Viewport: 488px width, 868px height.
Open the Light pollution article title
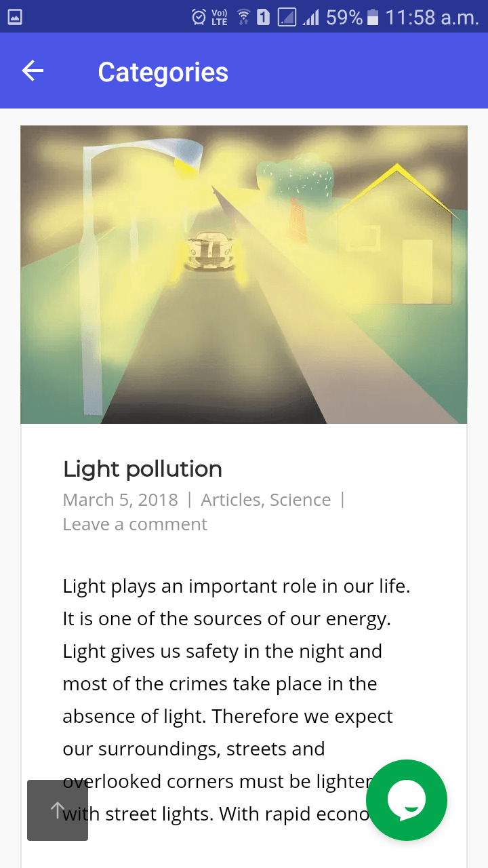142,469
